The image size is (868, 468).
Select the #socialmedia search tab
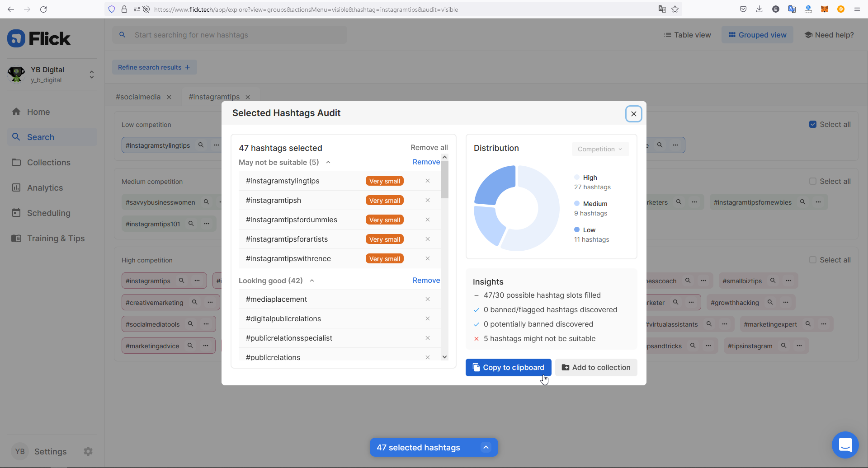click(x=138, y=97)
